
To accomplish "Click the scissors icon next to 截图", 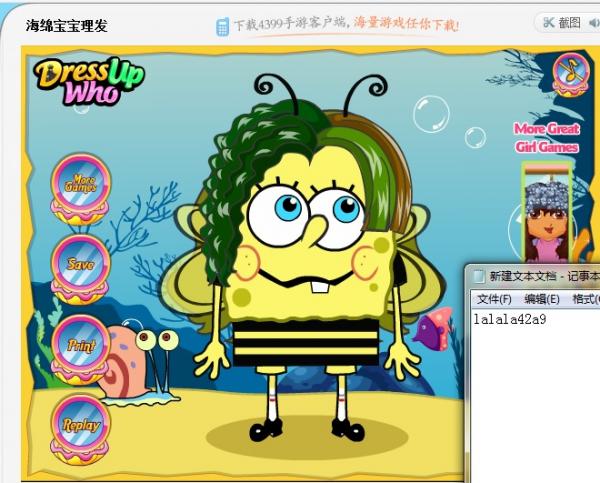I will tap(549, 23).
